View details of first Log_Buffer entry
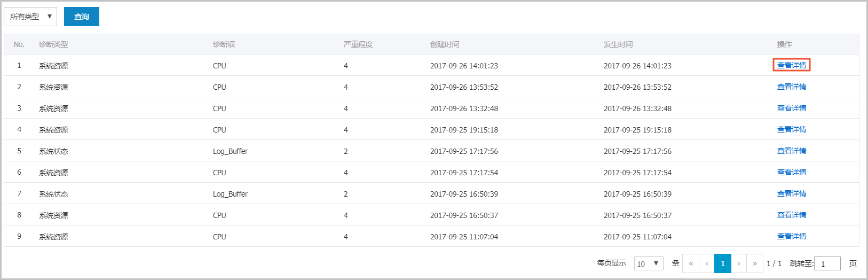 click(792, 151)
